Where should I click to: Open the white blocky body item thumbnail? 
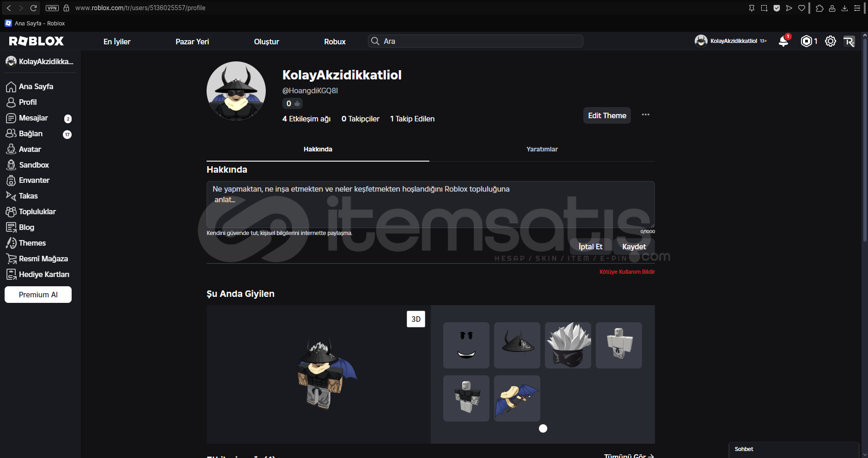coord(619,345)
